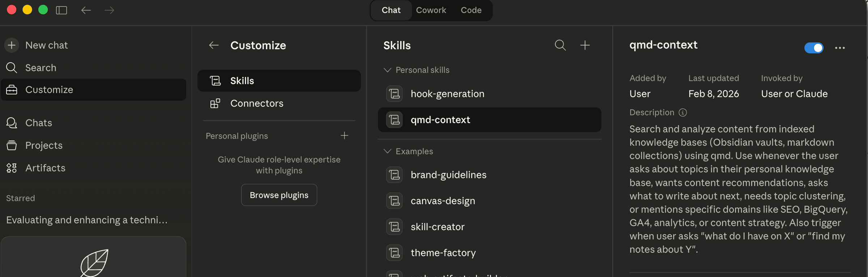The image size is (868, 277).
Task: Open the Connectors section
Action: pyautogui.click(x=256, y=104)
